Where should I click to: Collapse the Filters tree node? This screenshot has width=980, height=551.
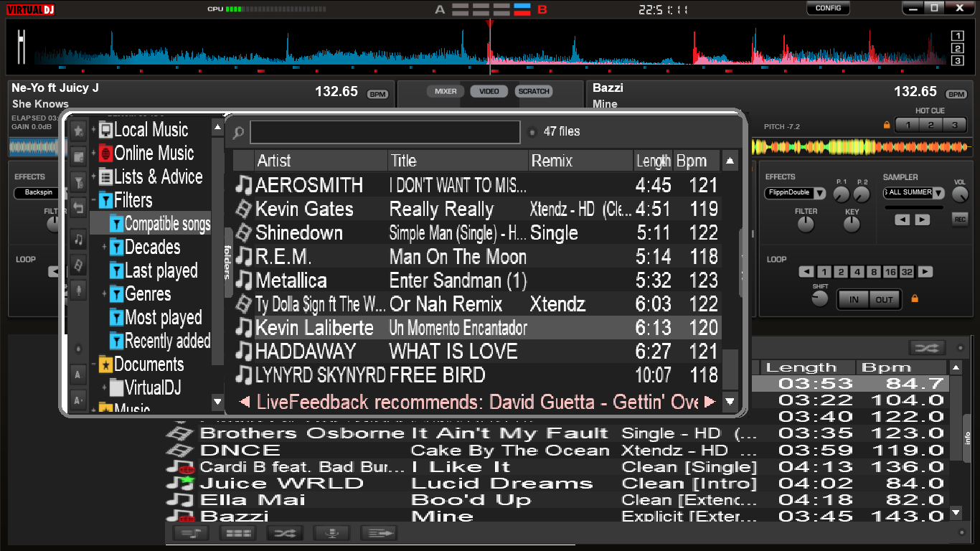(93, 200)
